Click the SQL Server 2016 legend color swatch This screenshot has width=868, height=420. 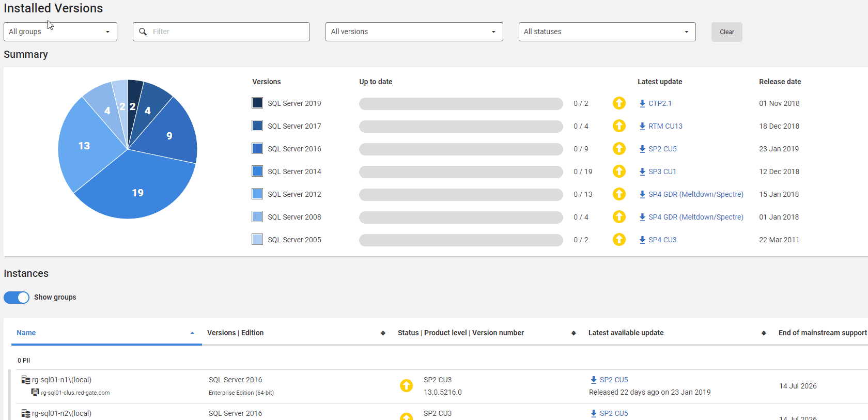(x=257, y=148)
